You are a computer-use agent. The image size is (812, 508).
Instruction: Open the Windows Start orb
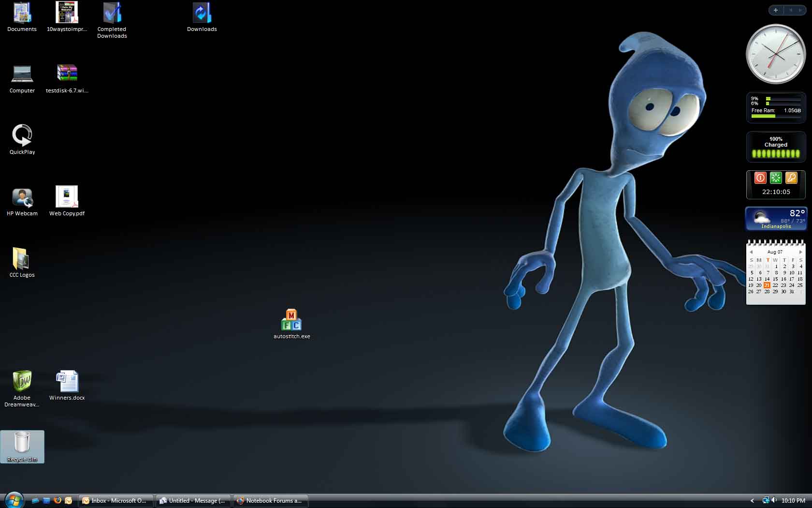coord(14,500)
